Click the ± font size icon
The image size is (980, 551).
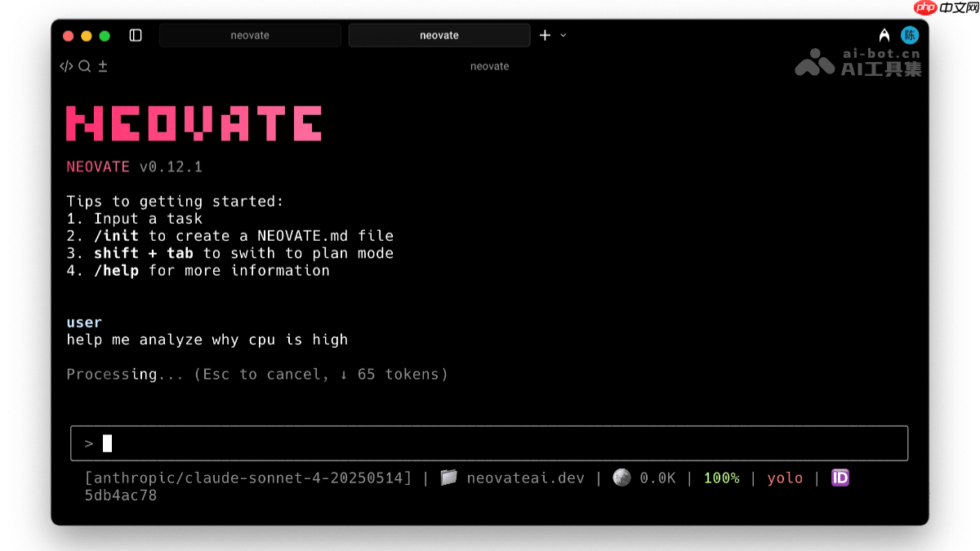[x=102, y=66]
